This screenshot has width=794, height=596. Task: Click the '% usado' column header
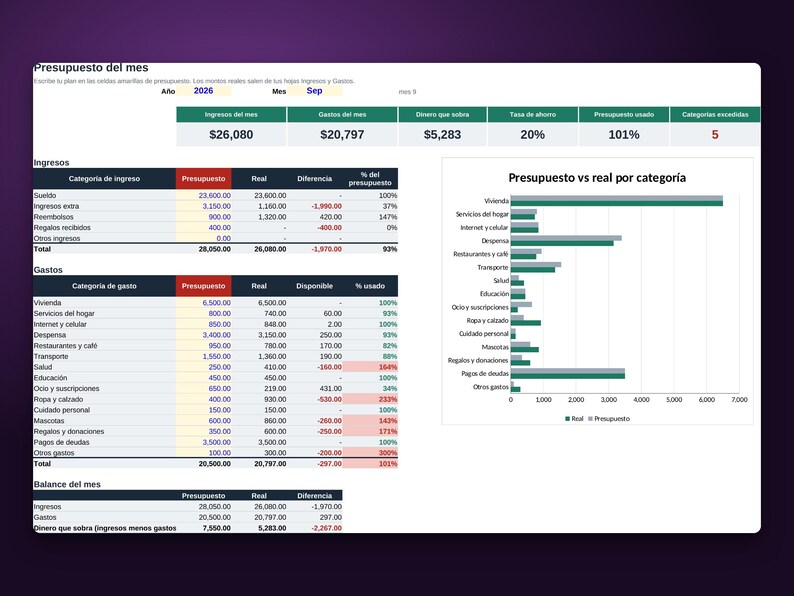(370, 286)
